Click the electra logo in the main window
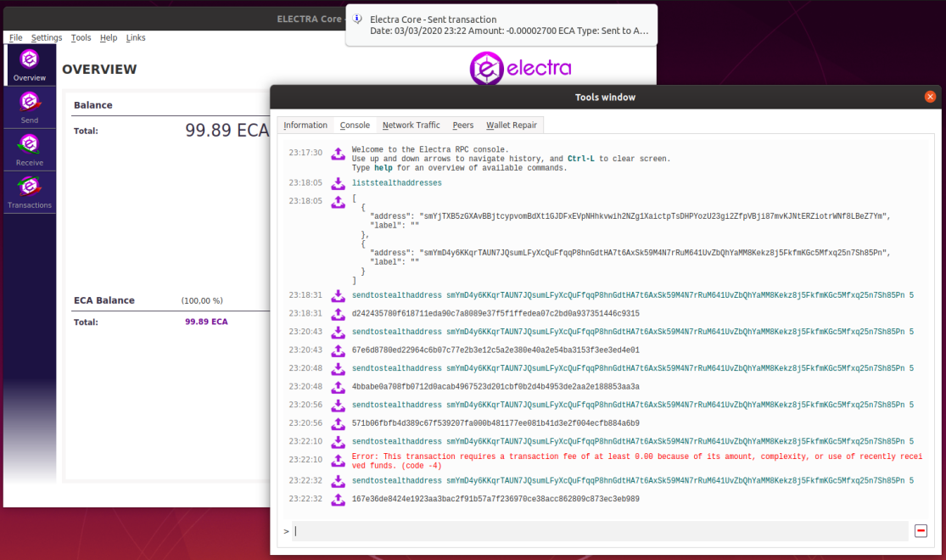 point(521,68)
